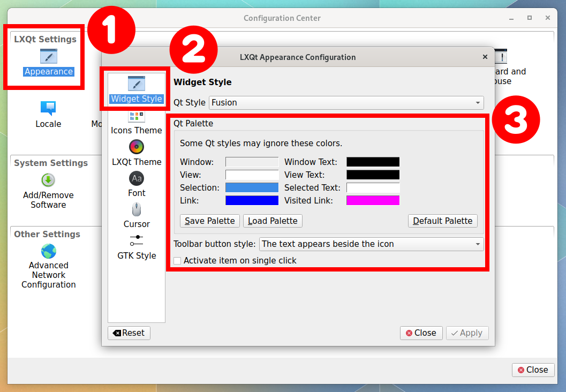
Task: Click the Reset button
Action: click(129, 333)
